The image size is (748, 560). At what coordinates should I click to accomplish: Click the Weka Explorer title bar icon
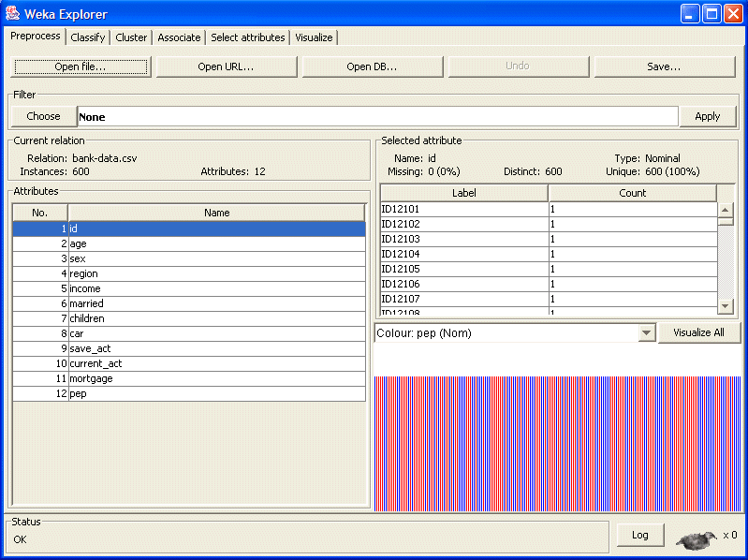[13, 14]
